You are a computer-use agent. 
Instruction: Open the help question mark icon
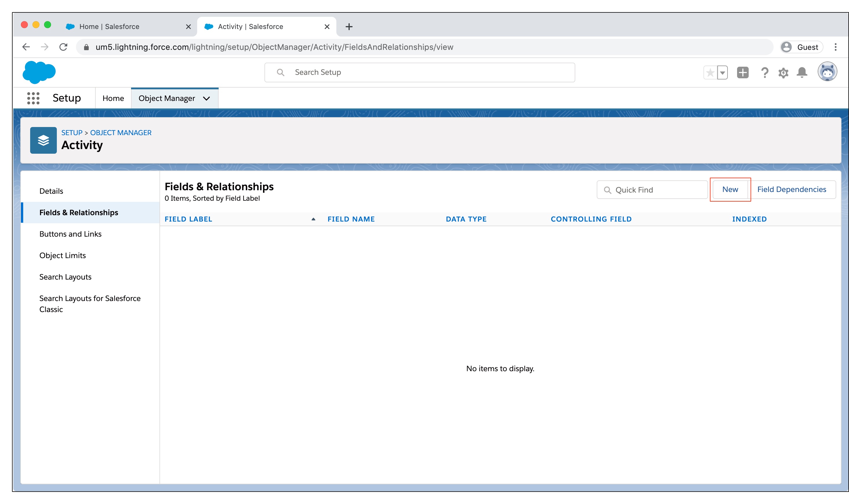click(764, 72)
